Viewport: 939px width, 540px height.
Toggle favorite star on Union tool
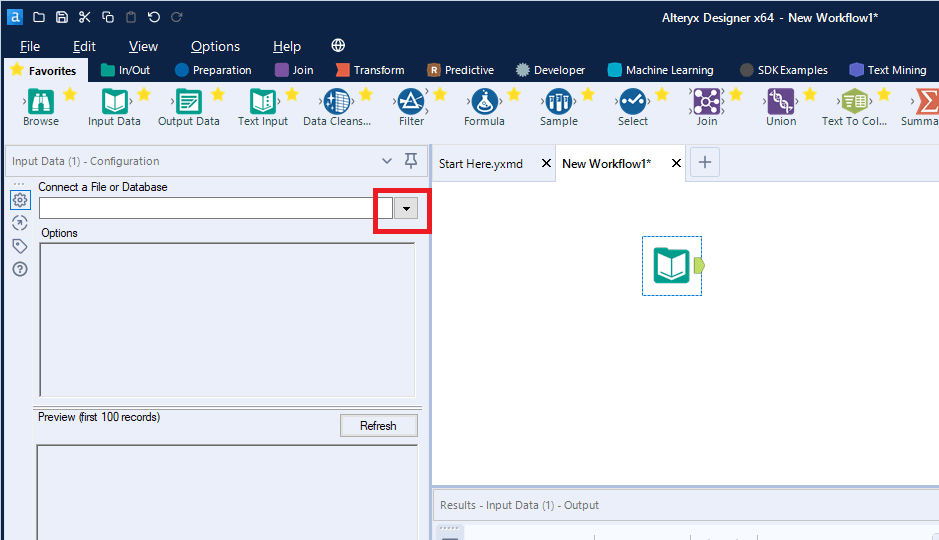tap(810, 94)
